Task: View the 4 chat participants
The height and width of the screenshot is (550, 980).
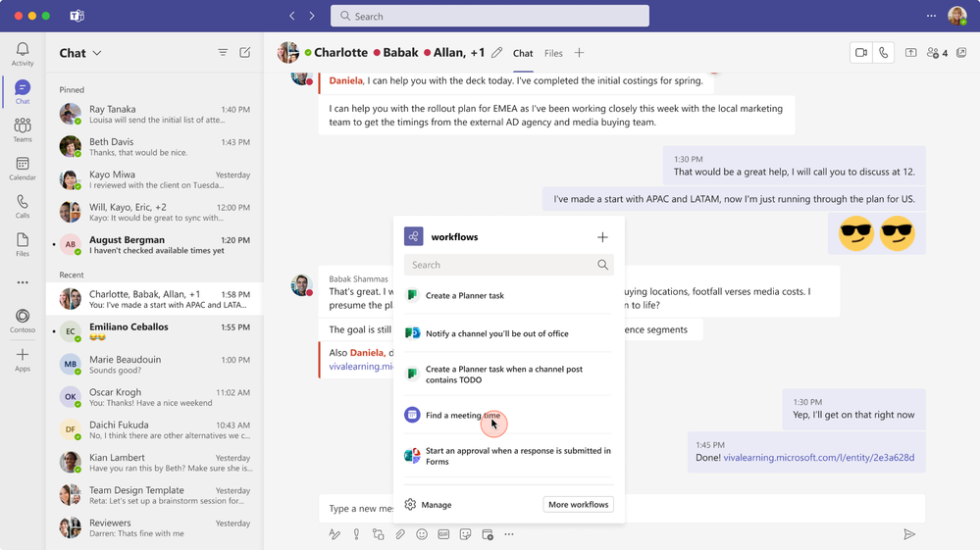Action: 937,53
